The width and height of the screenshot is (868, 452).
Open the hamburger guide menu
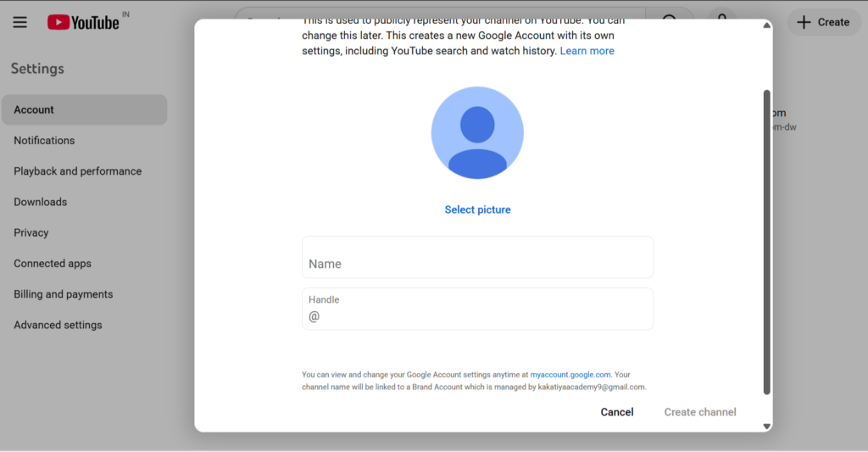[x=20, y=22]
